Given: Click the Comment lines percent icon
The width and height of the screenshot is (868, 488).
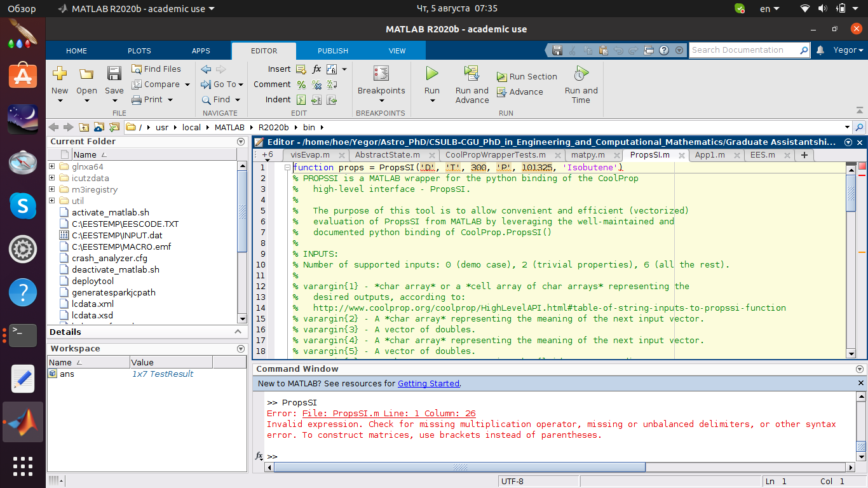Looking at the screenshot, I should [x=301, y=85].
